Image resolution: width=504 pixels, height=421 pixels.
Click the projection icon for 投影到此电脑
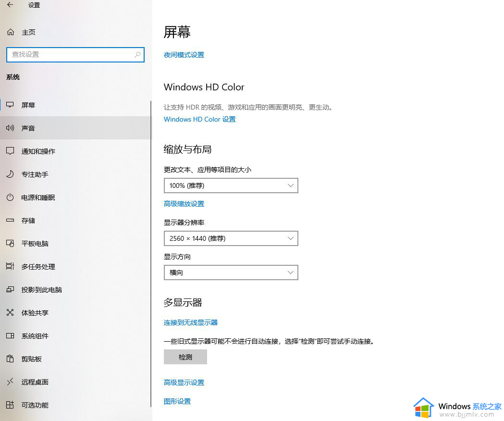pos(10,289)
